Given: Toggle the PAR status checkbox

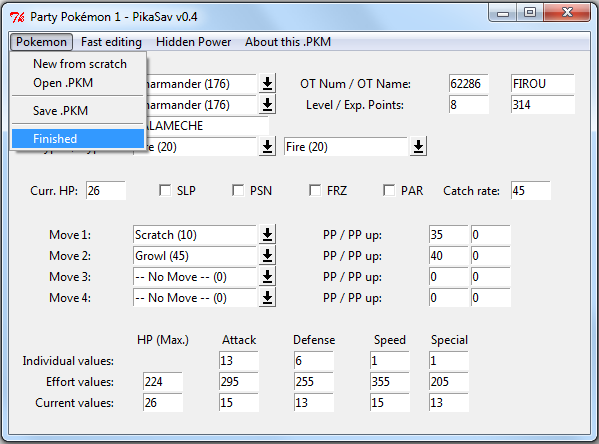Looking at the screenshot, I should (389, 190).
